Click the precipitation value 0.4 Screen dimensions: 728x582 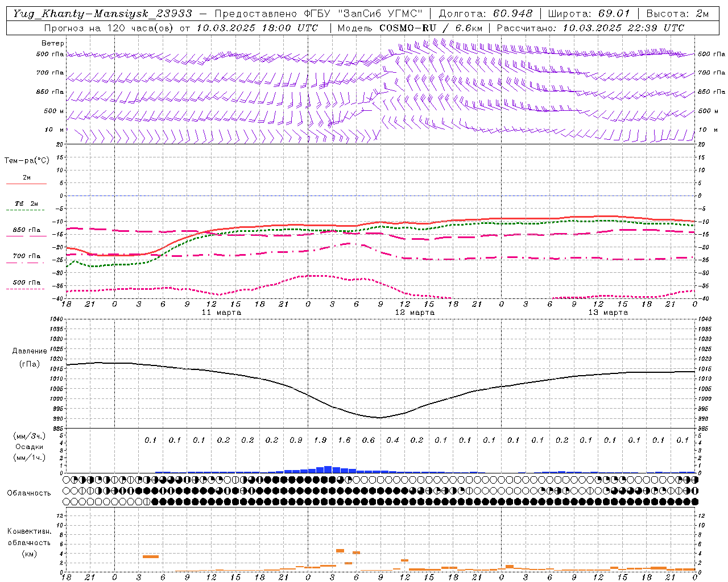pos(392,440)
